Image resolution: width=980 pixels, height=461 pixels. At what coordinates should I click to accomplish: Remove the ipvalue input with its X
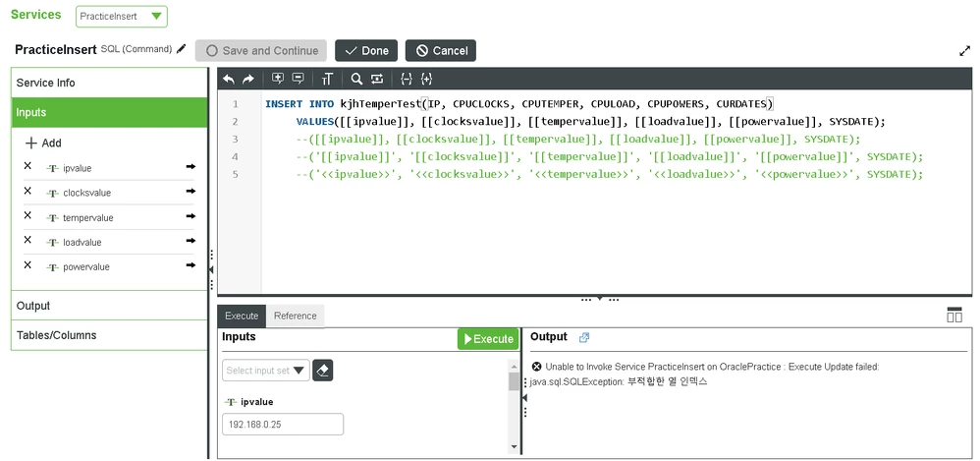tap(27, 166)
